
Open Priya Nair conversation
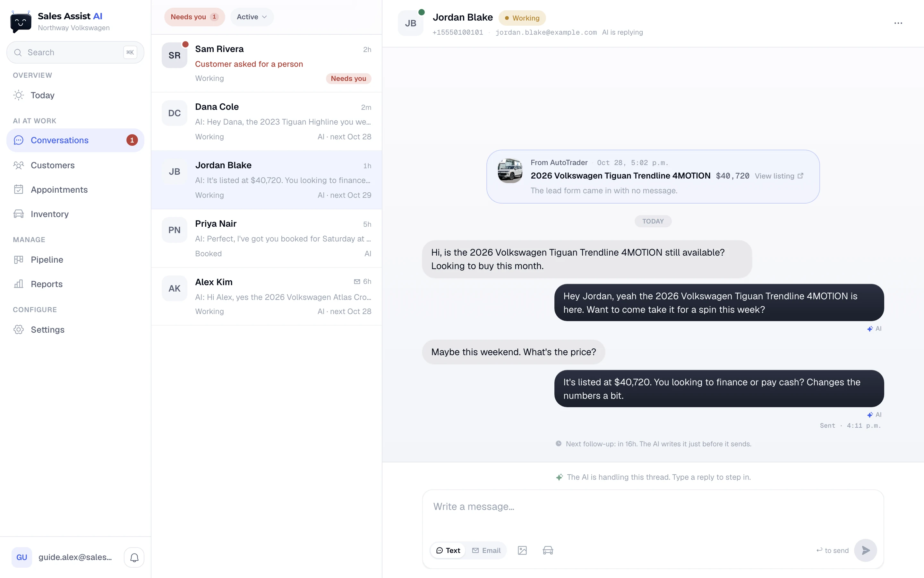[x=267, y=238]
